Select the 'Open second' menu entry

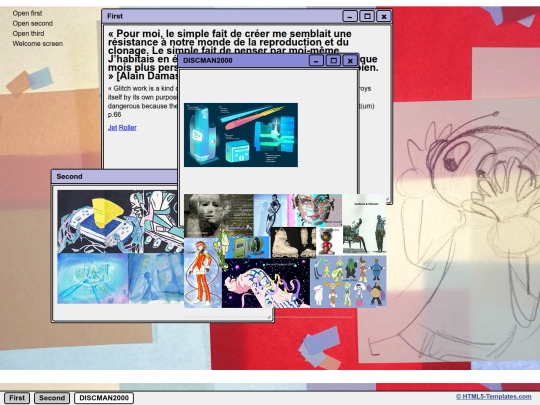tap(33, 23)
